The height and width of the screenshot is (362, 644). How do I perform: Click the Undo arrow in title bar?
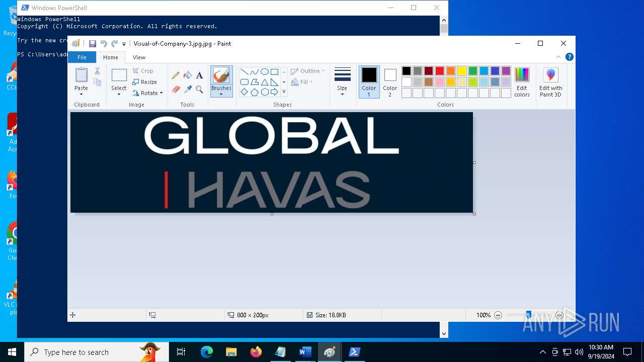pos(104,44)
